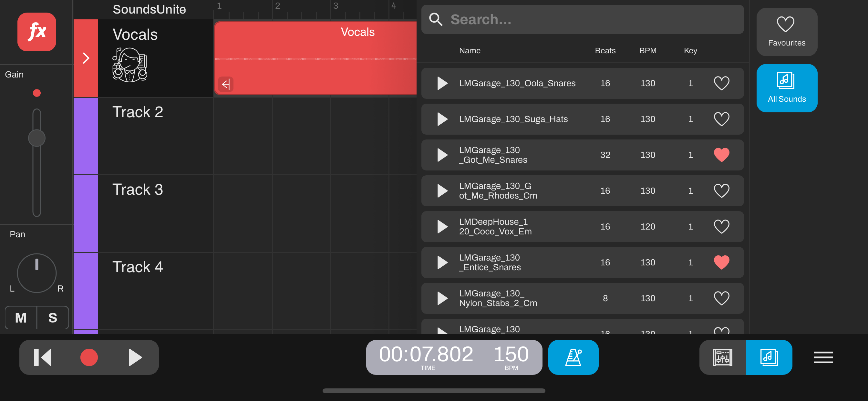
Task: Favourite the LMGarage_130_Got_Me_Rhodes_Cm sound
Action: coord(721,191)
